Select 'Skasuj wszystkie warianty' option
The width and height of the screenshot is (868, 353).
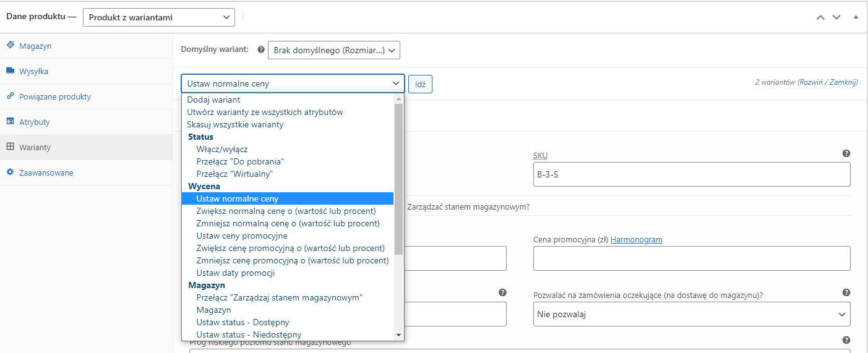point(235,124)
